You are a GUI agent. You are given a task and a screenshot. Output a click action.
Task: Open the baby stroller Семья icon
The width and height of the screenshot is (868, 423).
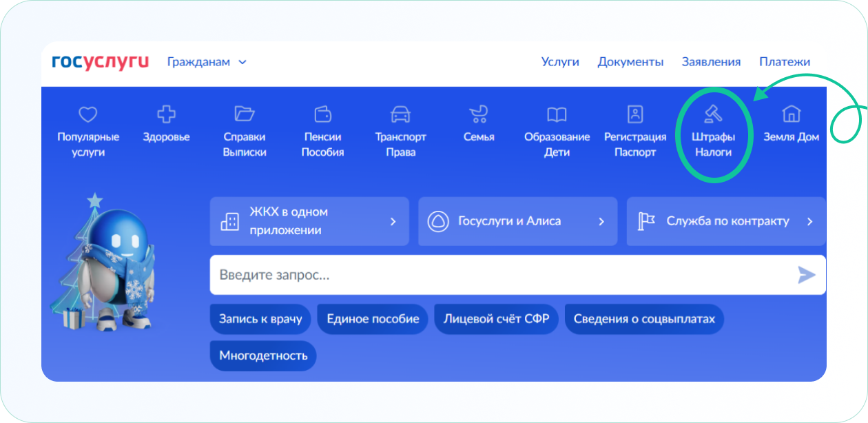[x=479, y=114]
